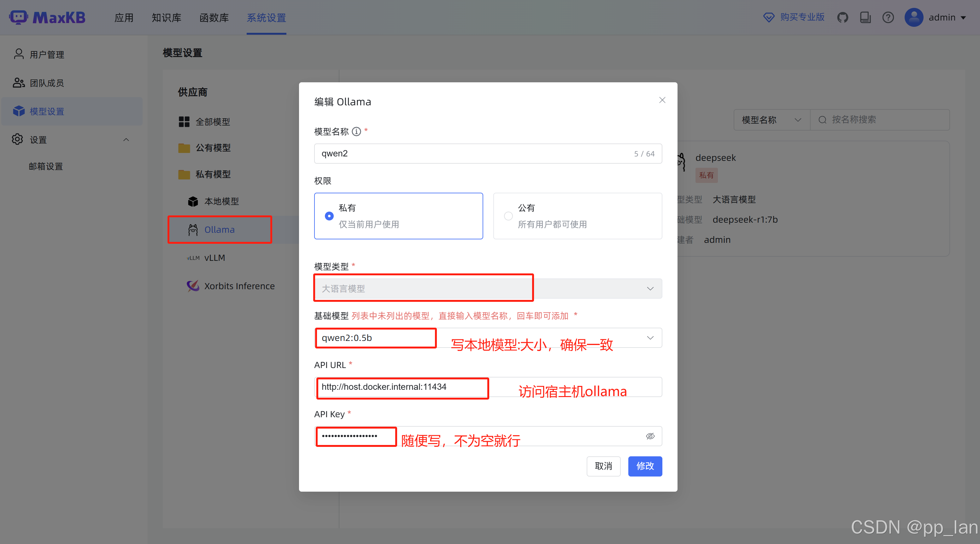
Task: Open User Management in sidebar
Action: (72, 54)
